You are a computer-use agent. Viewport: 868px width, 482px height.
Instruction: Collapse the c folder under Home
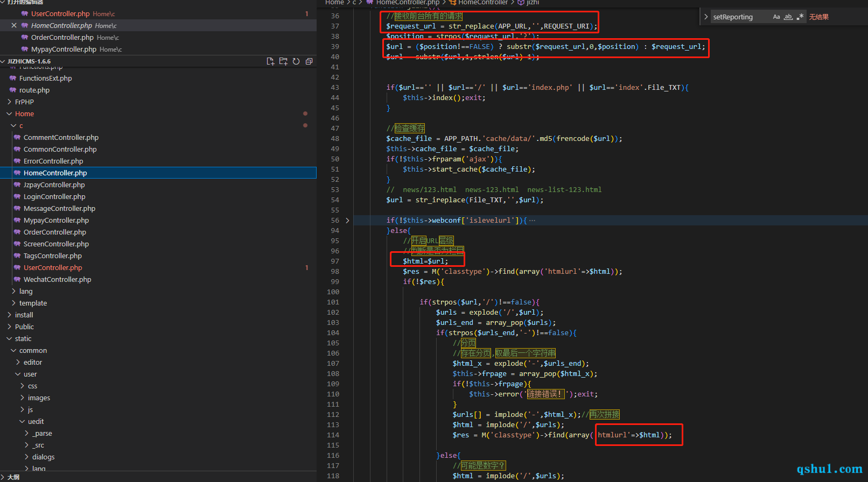click(x=13, y=125)
